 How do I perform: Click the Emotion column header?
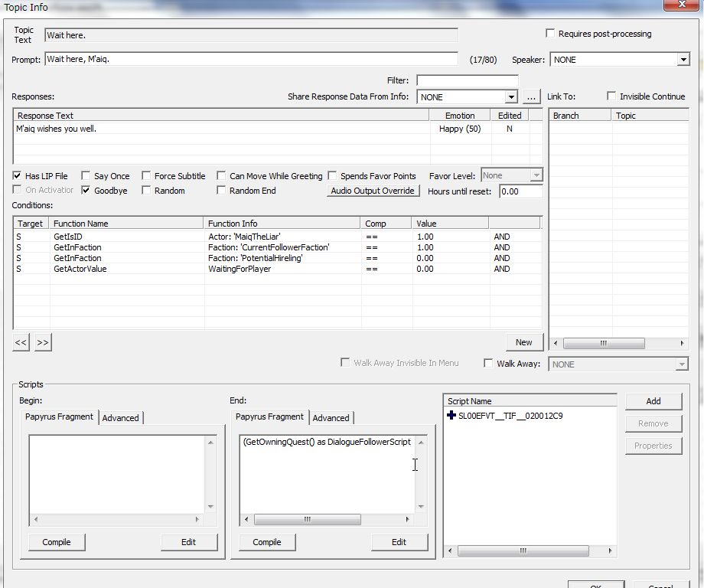pos(460,116)
